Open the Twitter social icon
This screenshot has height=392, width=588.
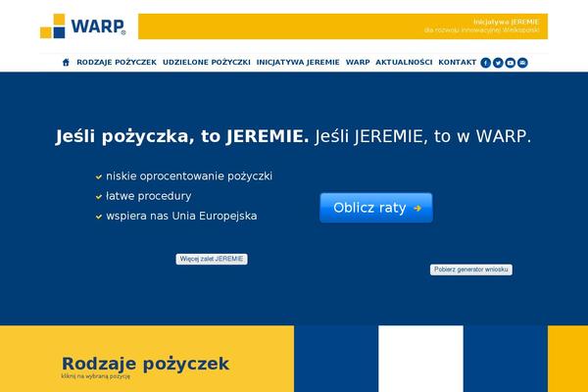(498, 63)
